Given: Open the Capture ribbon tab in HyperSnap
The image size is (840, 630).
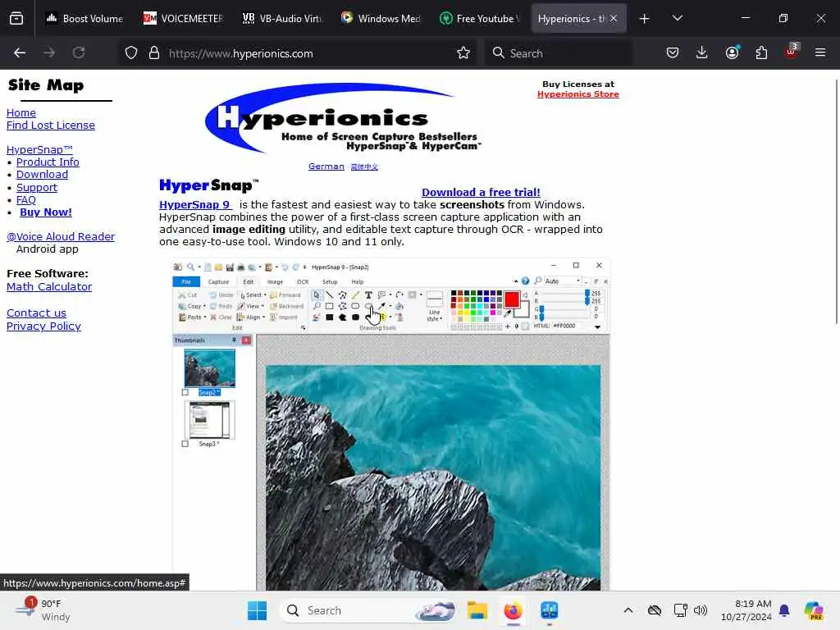Looking at the screenshot, I should 218,282.
